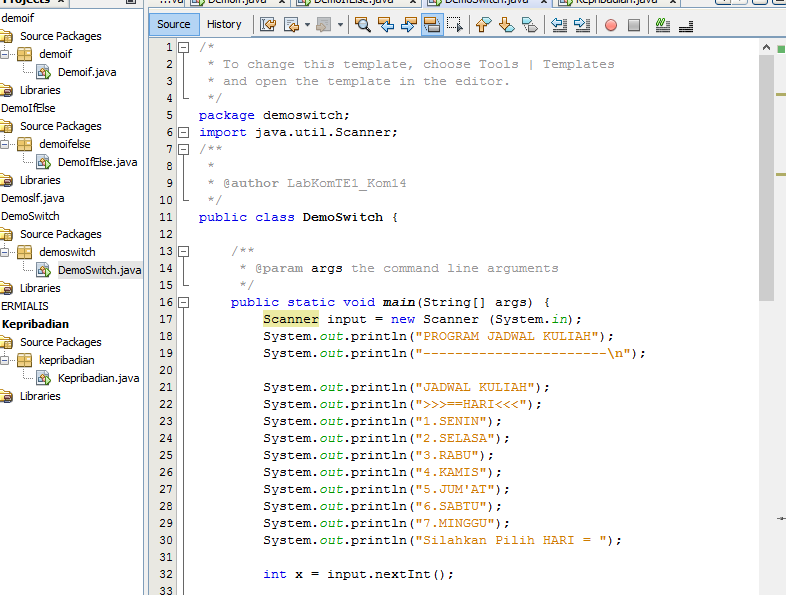Click Libraries under the DemoIfElse project
786x595 pixels.
tap(40, 180)
